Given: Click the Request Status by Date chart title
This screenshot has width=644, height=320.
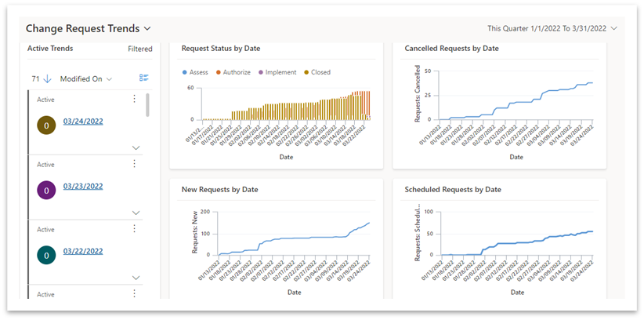Looking at the screenshot, I should 221,49.
